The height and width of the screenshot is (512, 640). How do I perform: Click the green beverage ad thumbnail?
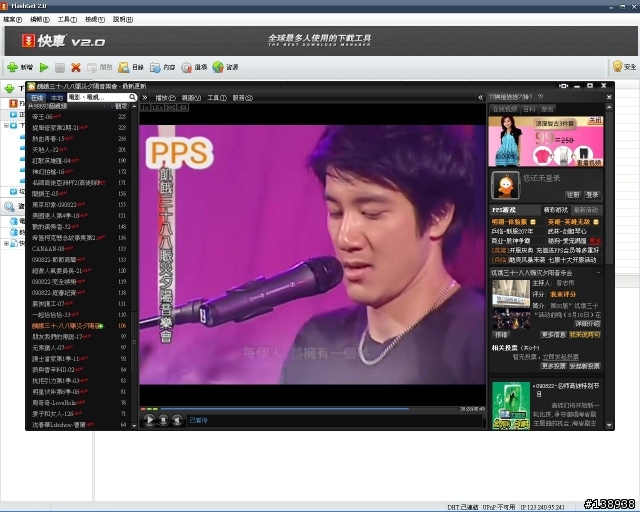(x=511, y=405)
